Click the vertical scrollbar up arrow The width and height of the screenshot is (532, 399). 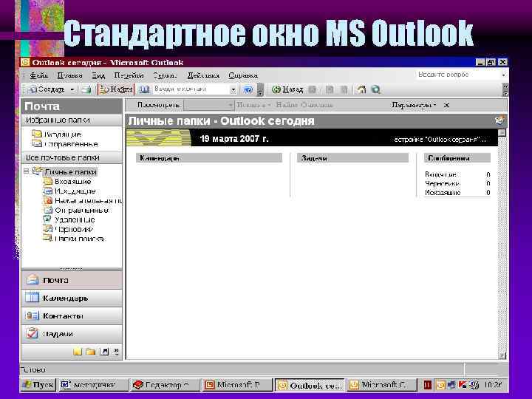(x=502, y=133)
